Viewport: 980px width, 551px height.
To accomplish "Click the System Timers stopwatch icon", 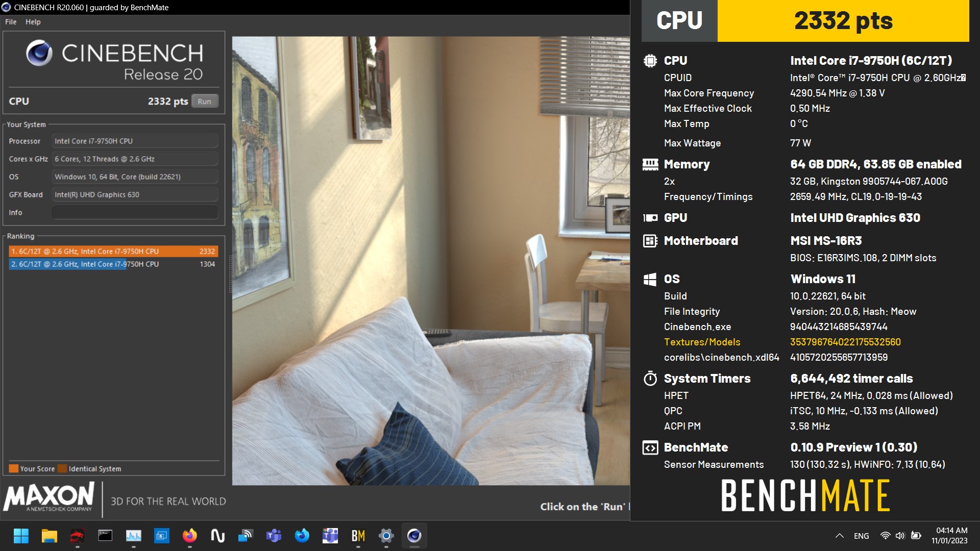I will pyautogui.click(x=650, y=379).
